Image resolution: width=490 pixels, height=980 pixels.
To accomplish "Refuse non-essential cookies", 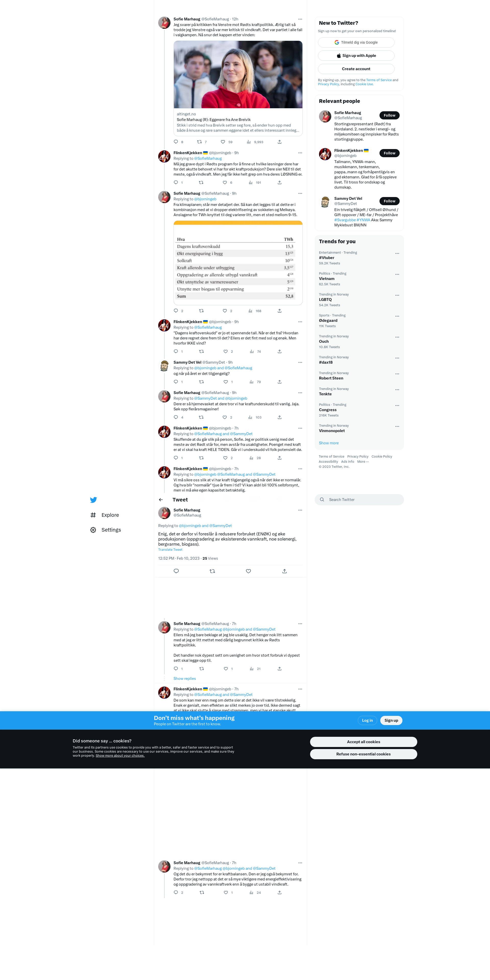I will tap(363, 754).
